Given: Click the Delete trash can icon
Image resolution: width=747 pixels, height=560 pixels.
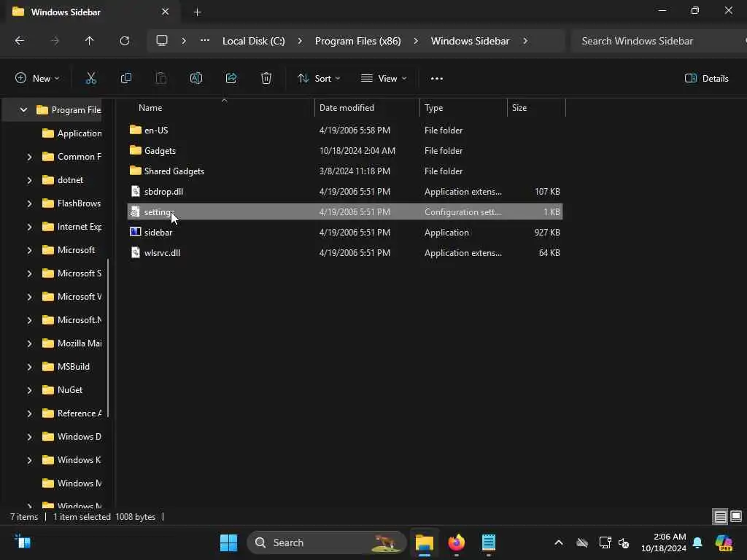Looking at the screenshot, I should [x=266, y=78].
